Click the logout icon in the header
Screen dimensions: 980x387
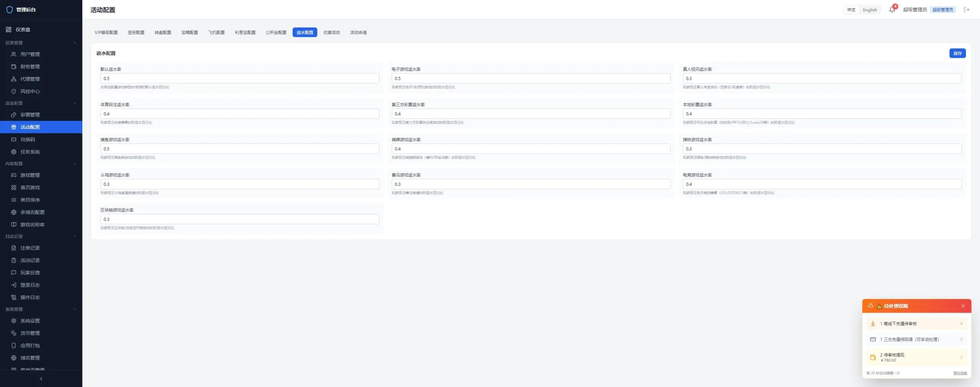(x=966, y=10)
